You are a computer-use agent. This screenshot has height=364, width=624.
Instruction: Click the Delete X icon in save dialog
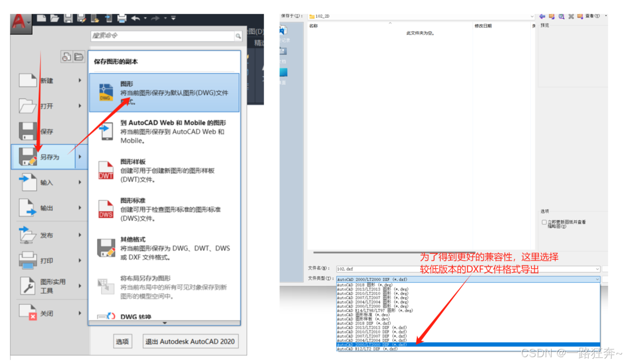(x=571, y=16)
